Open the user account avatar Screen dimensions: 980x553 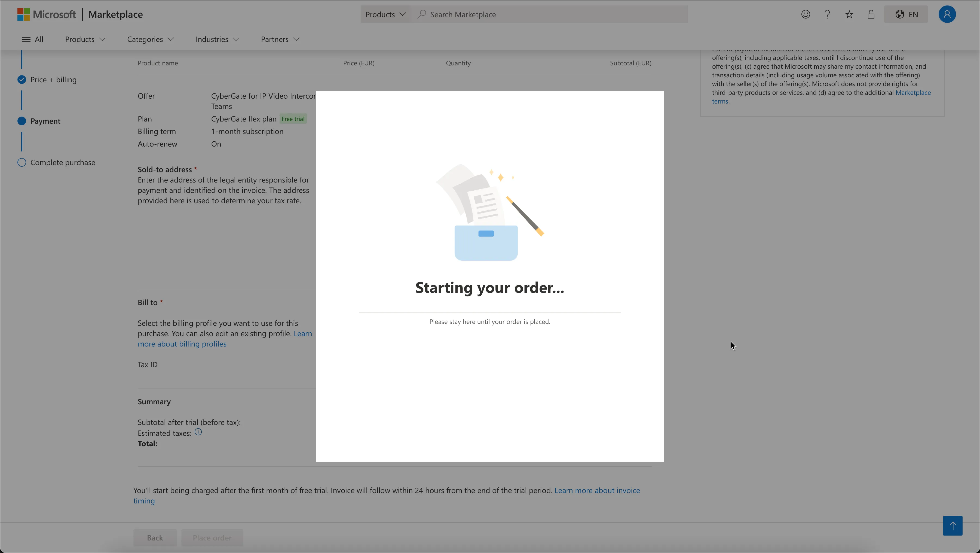point(947,14)
